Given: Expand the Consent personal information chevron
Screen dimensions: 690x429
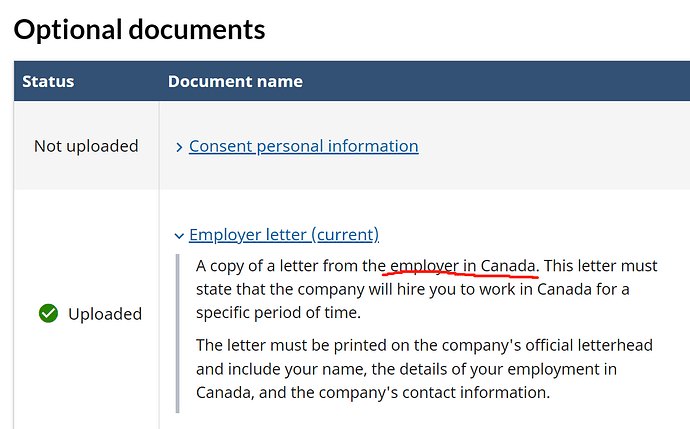Looking at the screenshot, I should [x=179, y=147].
